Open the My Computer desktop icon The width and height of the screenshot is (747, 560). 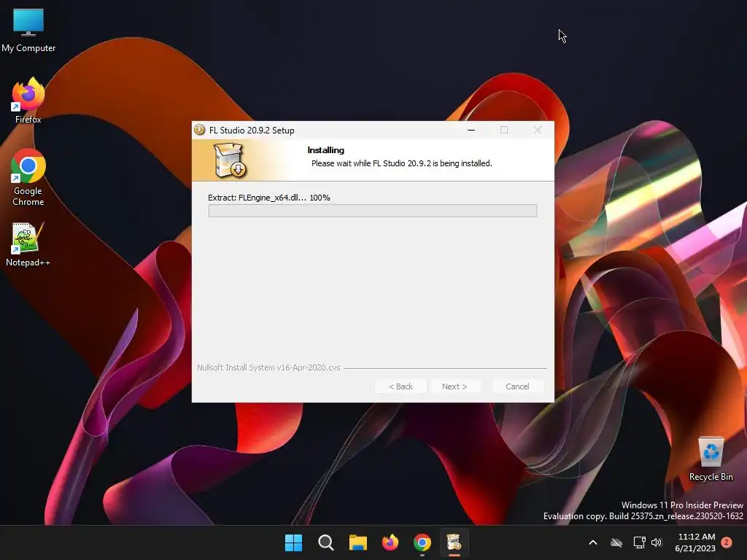(28, 31)
